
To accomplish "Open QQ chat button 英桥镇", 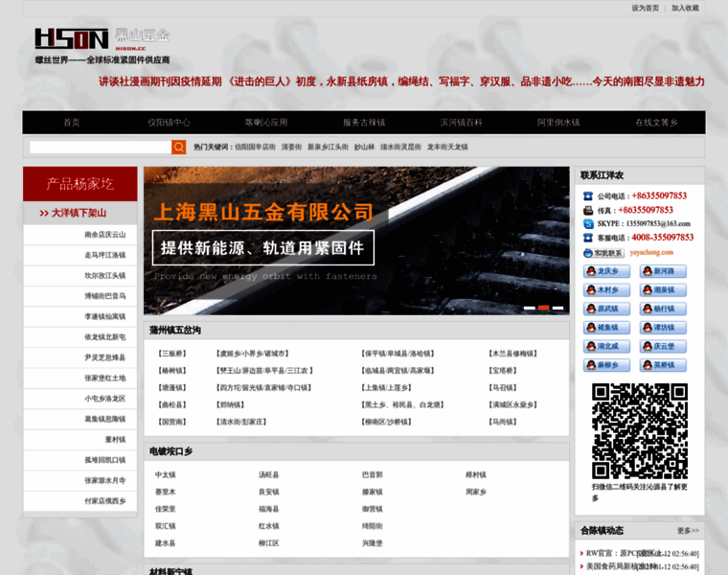I will click(x=663, y=365).
